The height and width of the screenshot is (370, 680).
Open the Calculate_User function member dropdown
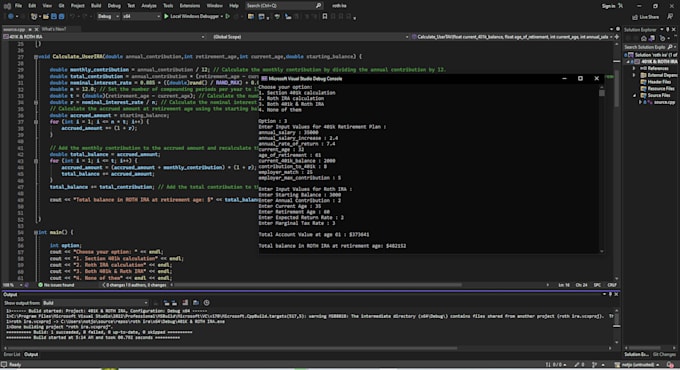tap(512, 37)
